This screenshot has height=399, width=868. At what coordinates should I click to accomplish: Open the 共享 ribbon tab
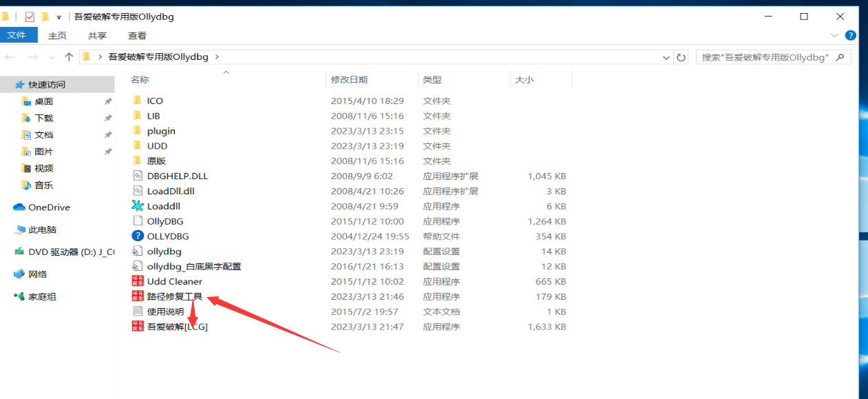point(97,36)
